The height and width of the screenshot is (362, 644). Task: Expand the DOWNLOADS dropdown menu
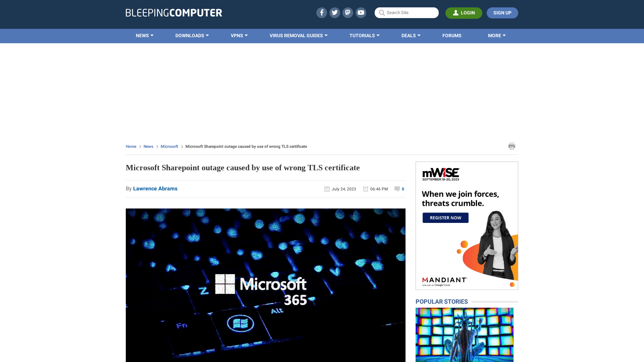[192, 35]
